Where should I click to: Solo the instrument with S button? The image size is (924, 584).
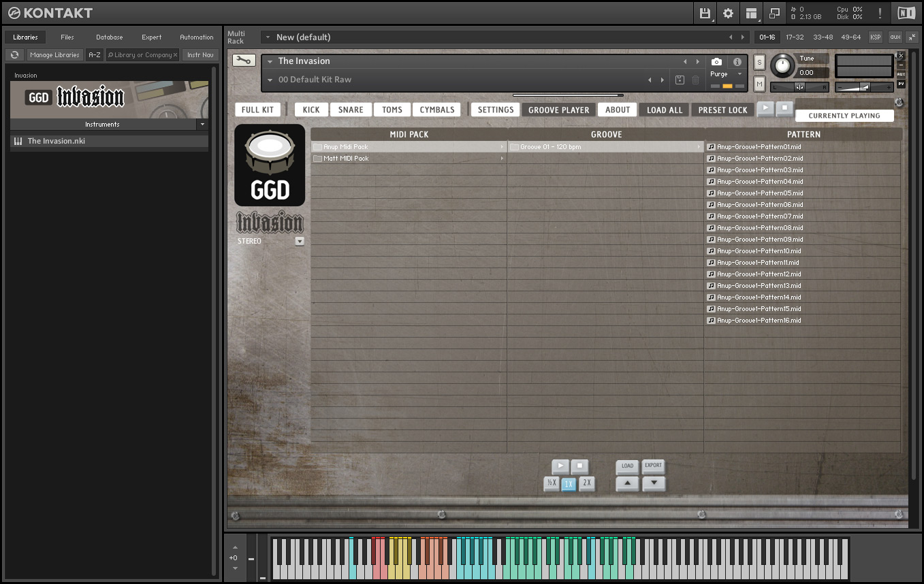click(x=760, y=63)
